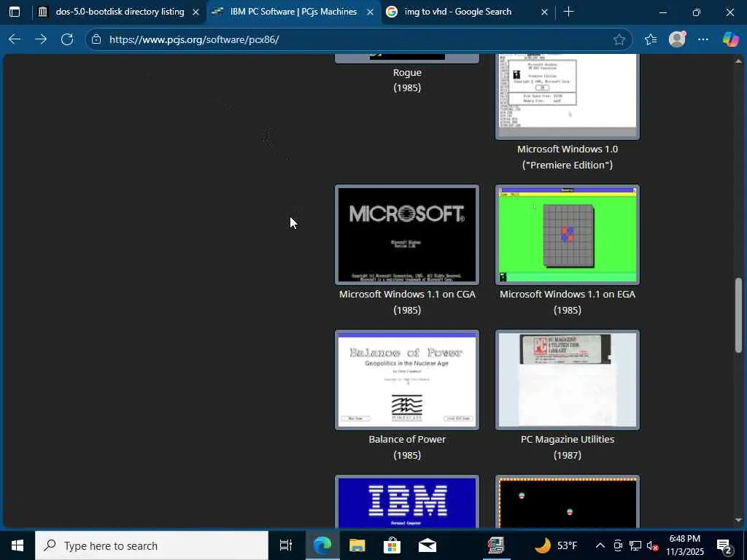Open Microsoft Edge from the taskbar
Viewport: 747px width, 560px height.
(x=322, y=545)
